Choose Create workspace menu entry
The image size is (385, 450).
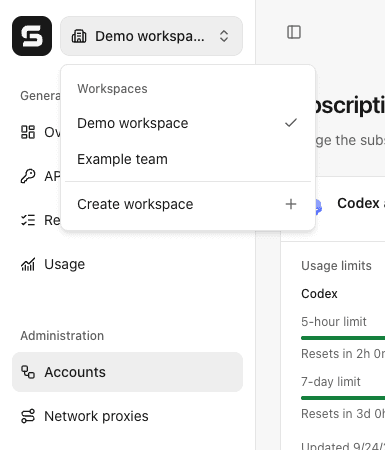[x=188, y=204]
